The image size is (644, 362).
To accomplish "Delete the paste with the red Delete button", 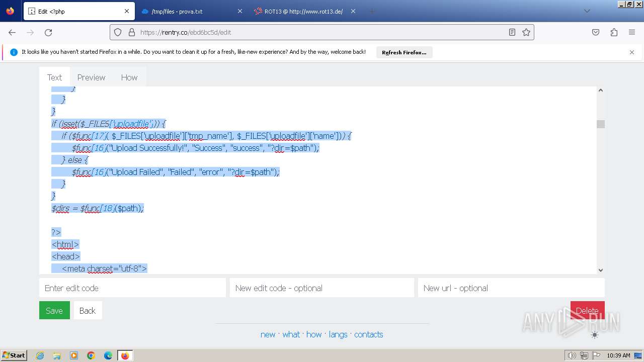I will [x=588, y=310].
